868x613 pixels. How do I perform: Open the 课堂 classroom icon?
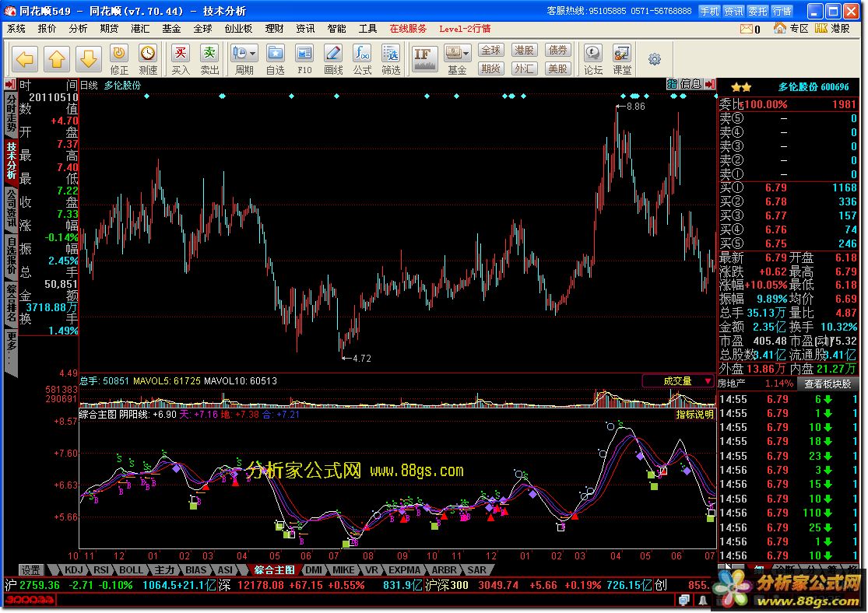[x=622, y=59]
